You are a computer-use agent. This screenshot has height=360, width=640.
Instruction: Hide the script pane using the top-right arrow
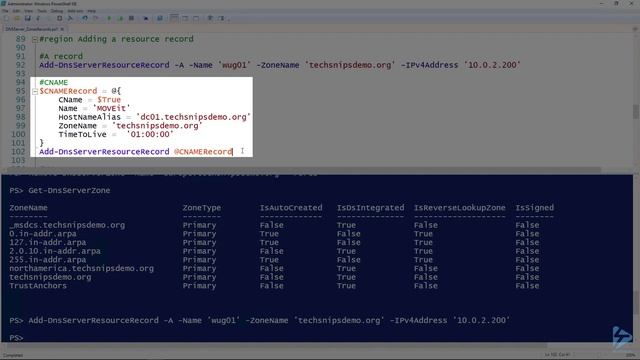coord(635,29)
